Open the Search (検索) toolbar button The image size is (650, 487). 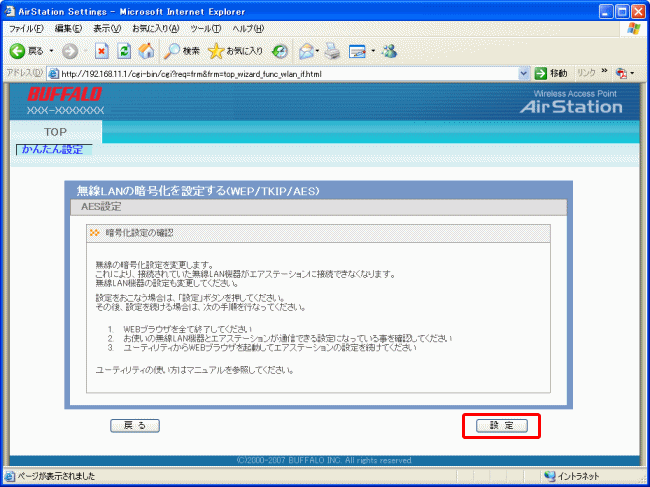coord(182,50)
